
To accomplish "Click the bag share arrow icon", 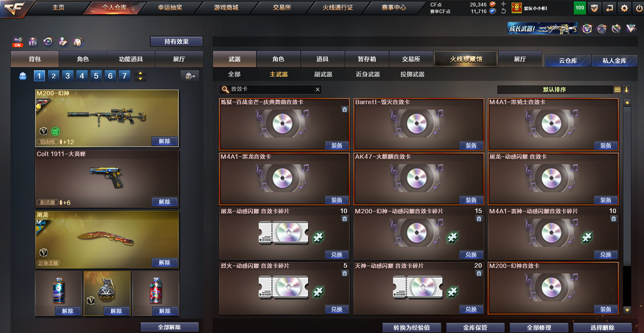I will pos(190,76).
